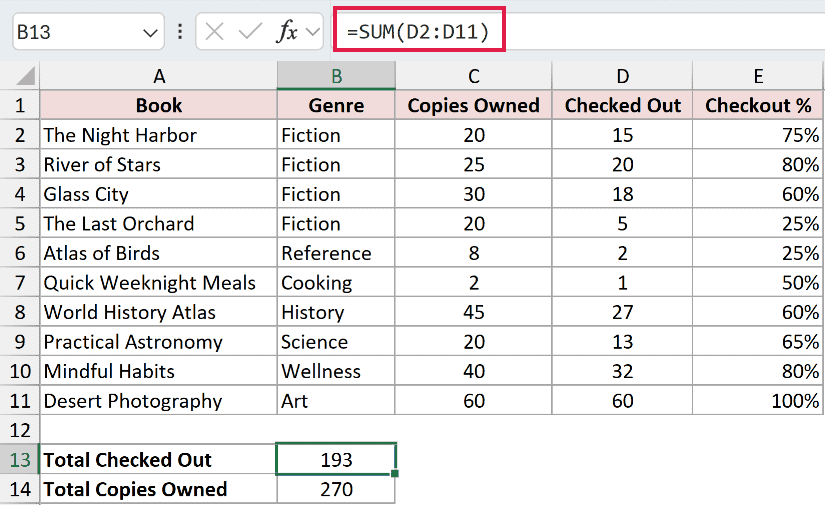Click the 'Total Checked Out' label cell
The image size is (825, 505).
pos(158,460)
